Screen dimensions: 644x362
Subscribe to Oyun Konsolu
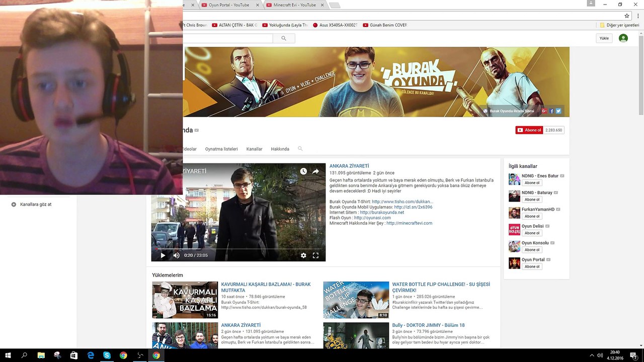(532, 250)
